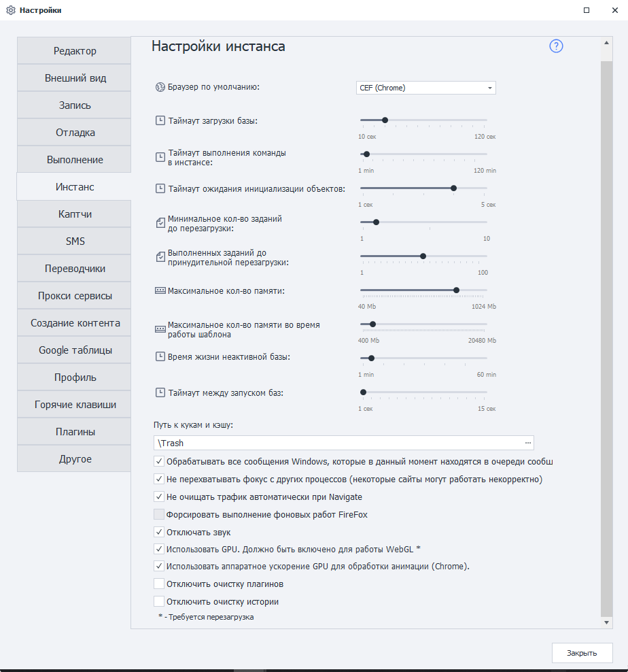Enable 'Отключить очистку плагинов' checkbox
Viewport: 628px width, 672px height.
click(159, 584)
